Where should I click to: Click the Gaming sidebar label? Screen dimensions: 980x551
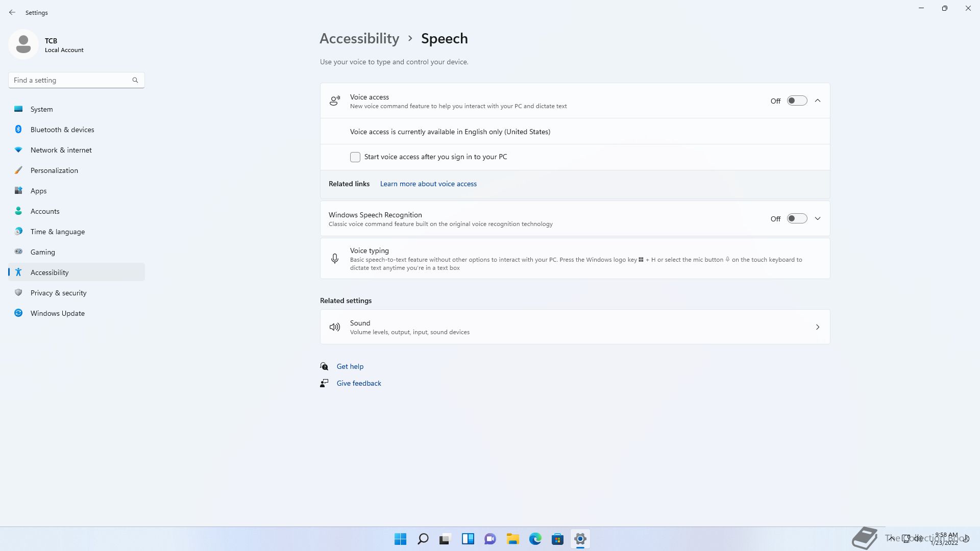(43, 252)
